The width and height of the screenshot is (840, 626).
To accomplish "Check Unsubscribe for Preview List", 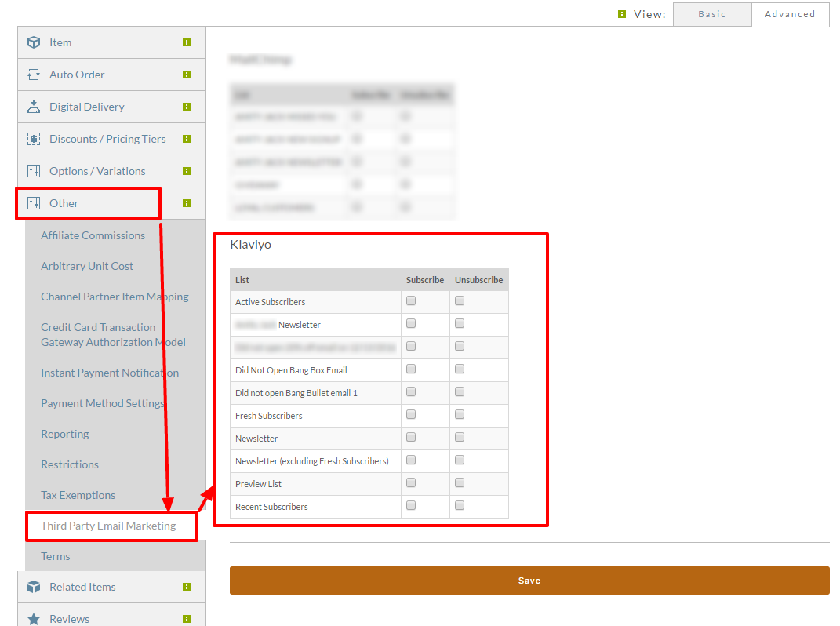I will tap(460, 483).
